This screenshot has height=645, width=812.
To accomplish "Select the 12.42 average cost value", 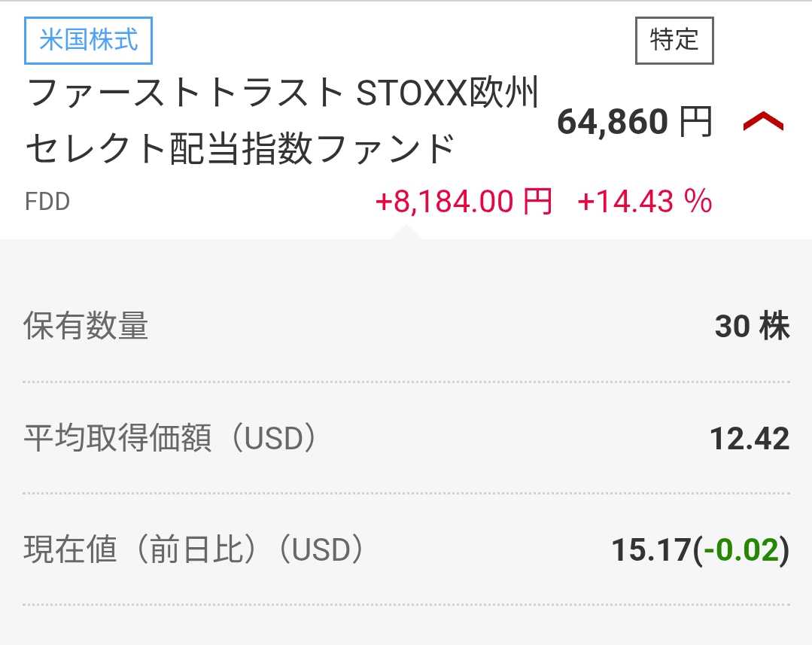I will click(x=750, y=439).
